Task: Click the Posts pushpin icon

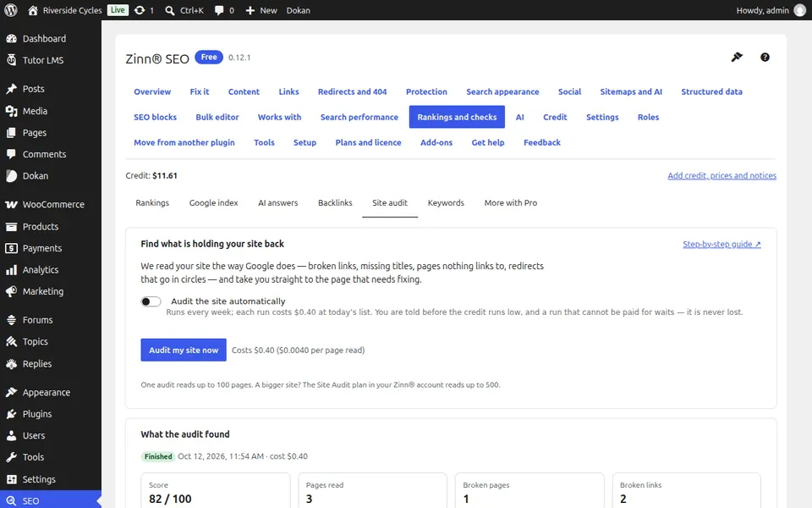Action: [x=11, y=89]
